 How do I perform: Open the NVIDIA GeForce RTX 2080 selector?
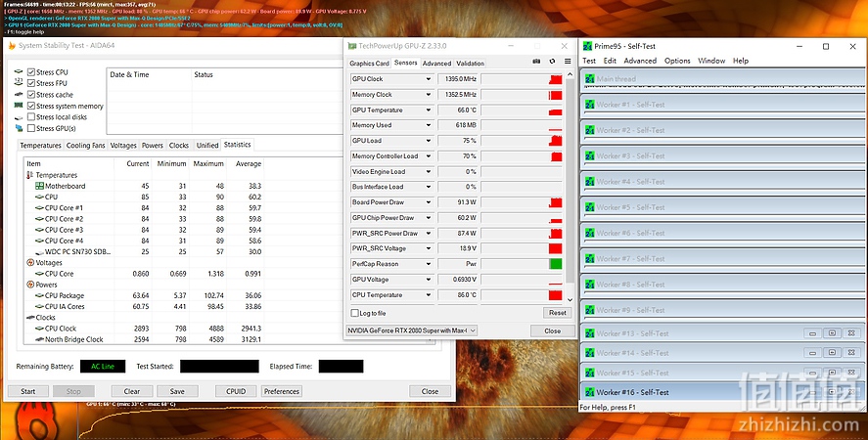coord(411,330)
